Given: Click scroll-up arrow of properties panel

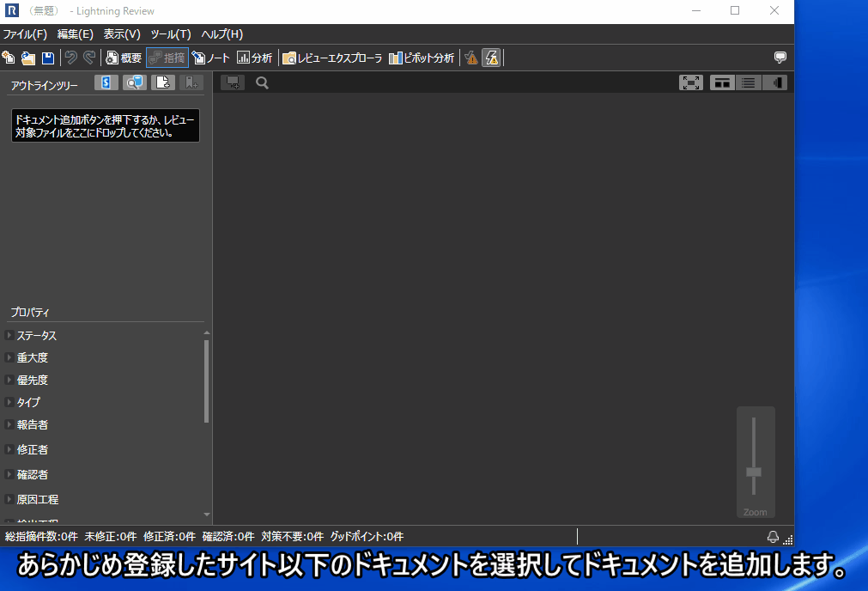Looking at the screenshot, I should 206,333.
